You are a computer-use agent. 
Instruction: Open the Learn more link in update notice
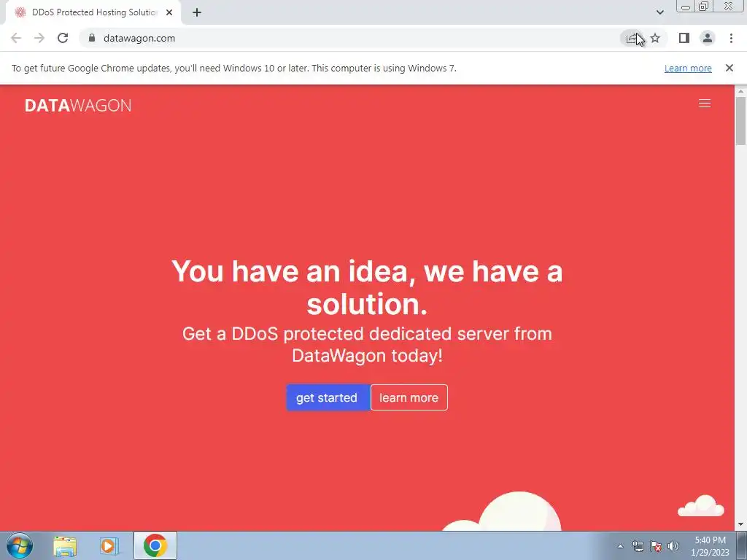pyautogui.click(x=688, y=68)
